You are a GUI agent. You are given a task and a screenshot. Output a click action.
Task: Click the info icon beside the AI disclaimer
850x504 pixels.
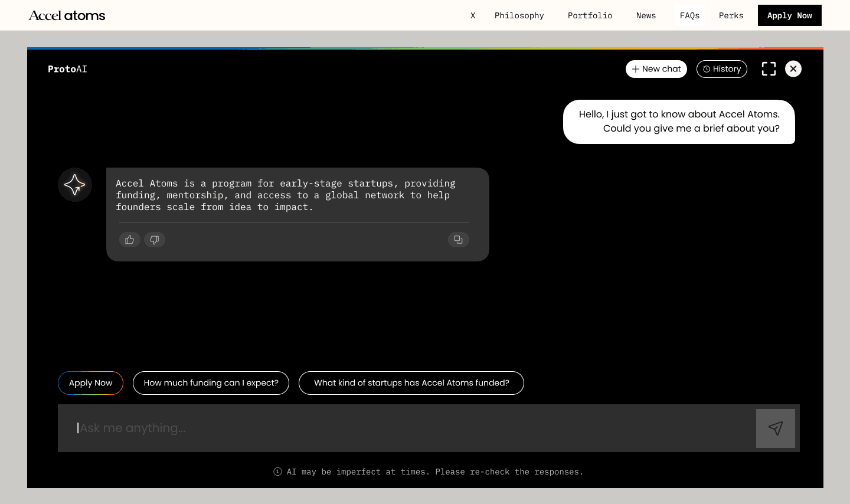pyautogui.click(x=277, y=472)
